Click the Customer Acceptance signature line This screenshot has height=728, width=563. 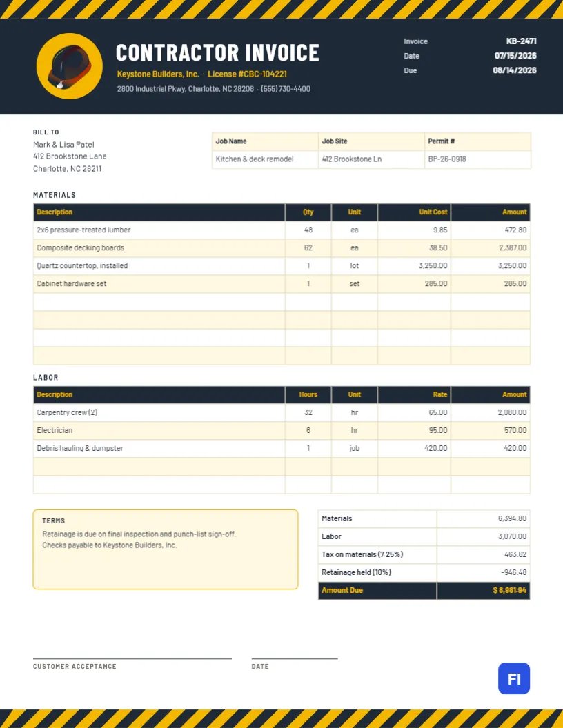tap(132, 659)
